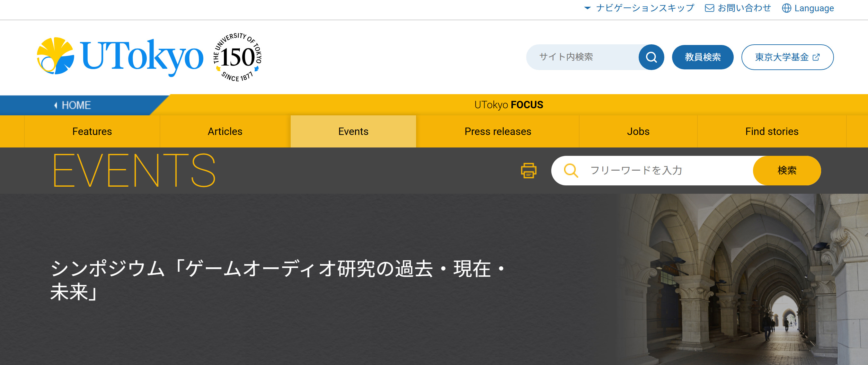Click external link icon on 東京大学基金
The image size is (868, 365).
816,57
